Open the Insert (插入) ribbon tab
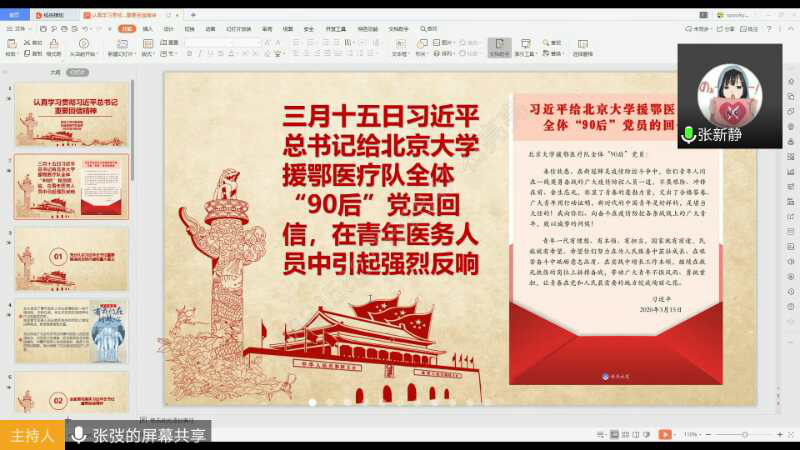 click(x=147, y=29)
